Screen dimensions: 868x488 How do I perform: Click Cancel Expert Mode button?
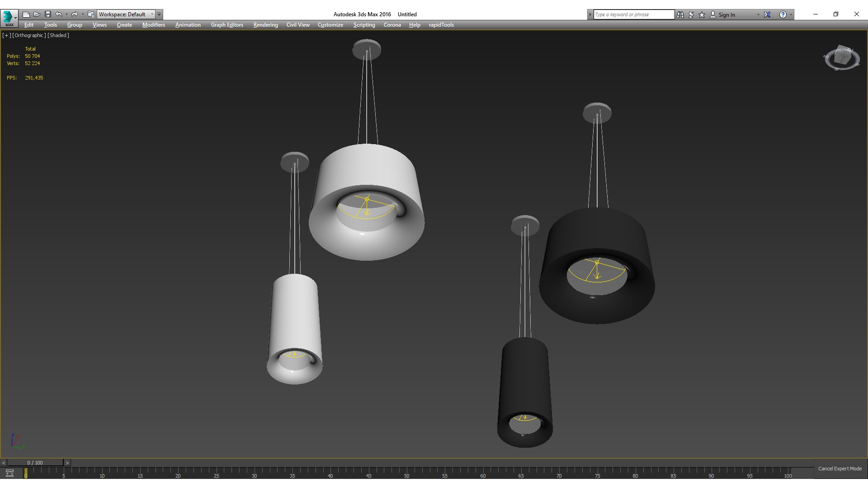coord(840,469)
